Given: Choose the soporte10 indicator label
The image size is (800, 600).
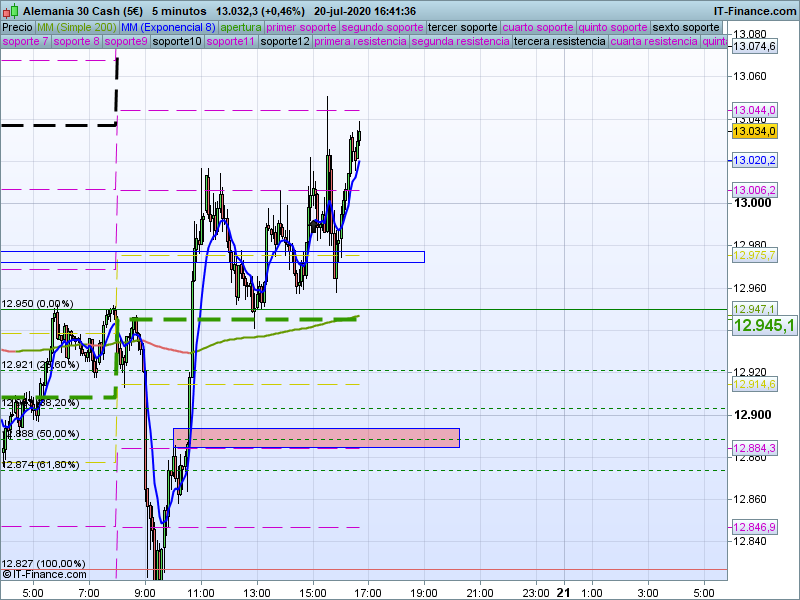Looking at the screenshot, I should (177, 41).
